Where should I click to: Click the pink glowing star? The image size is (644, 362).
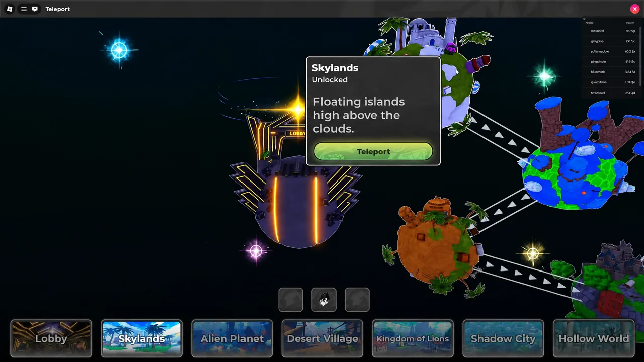click(x=256, y=251)
